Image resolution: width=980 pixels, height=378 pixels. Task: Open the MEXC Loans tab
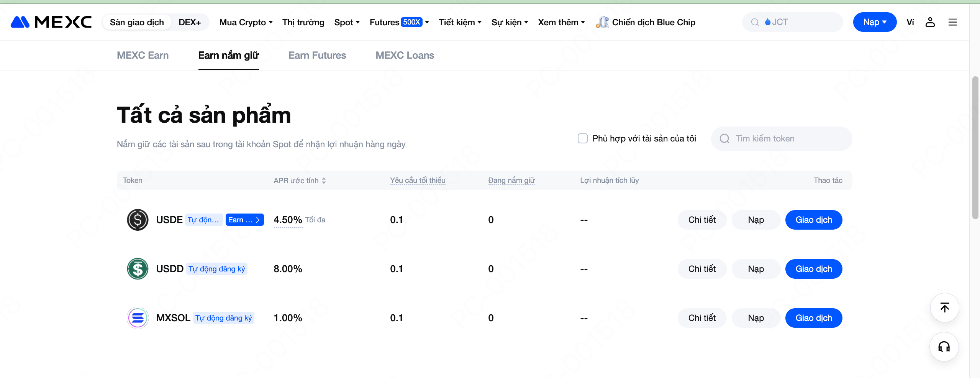pos(405,55)
